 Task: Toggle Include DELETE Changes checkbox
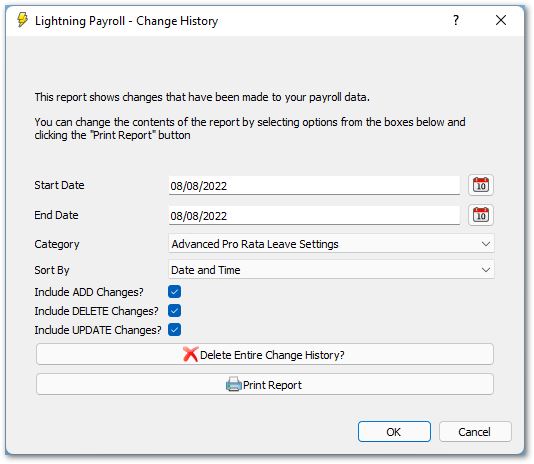174,310
